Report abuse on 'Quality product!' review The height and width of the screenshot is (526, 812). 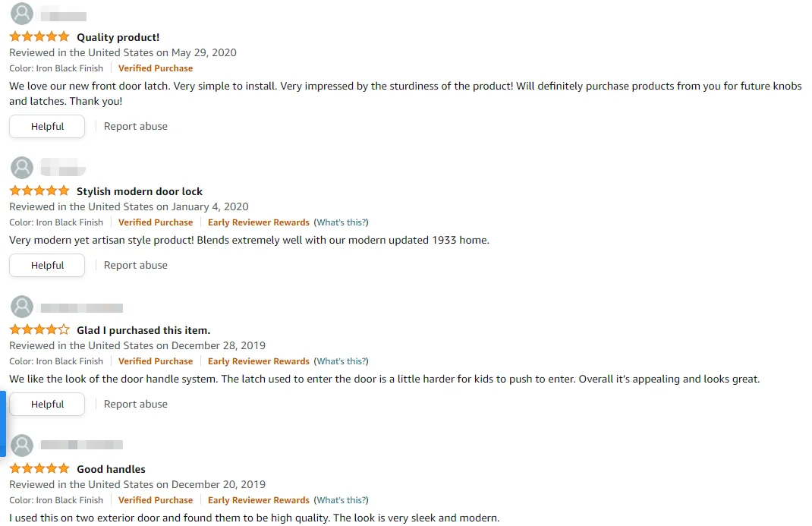click(136, 126)
